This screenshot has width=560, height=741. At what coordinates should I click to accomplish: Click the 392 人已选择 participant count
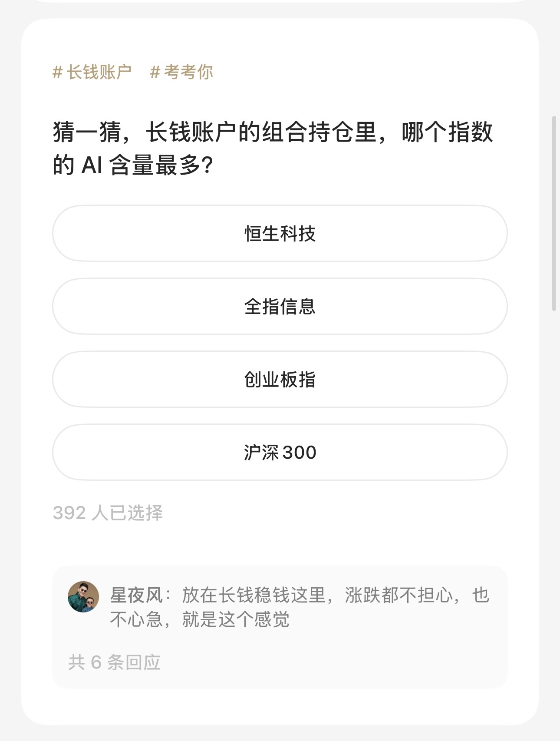click(108, 513)
